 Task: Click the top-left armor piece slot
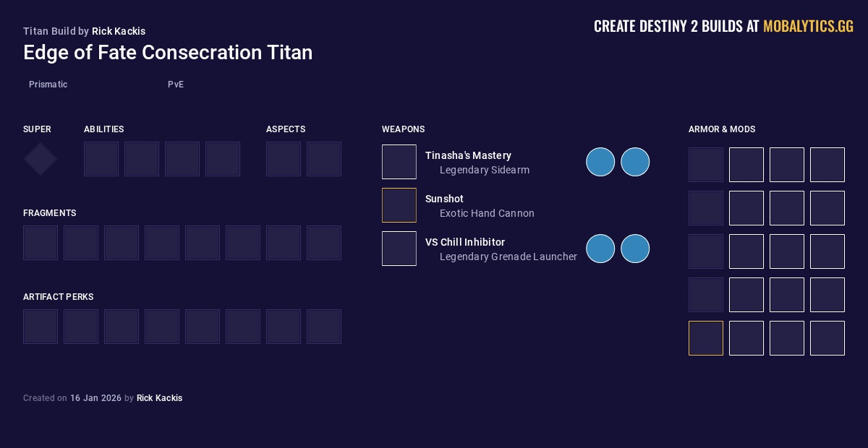coord(706,165)
